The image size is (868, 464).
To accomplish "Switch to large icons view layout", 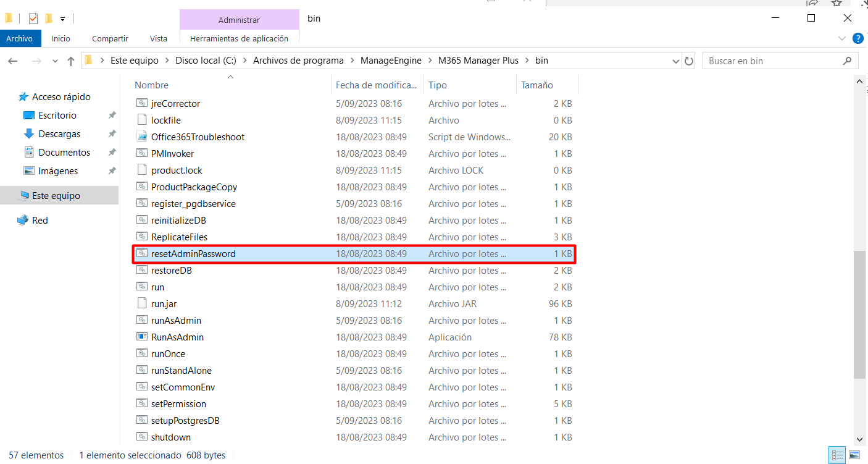I will [x=854, y=455].
